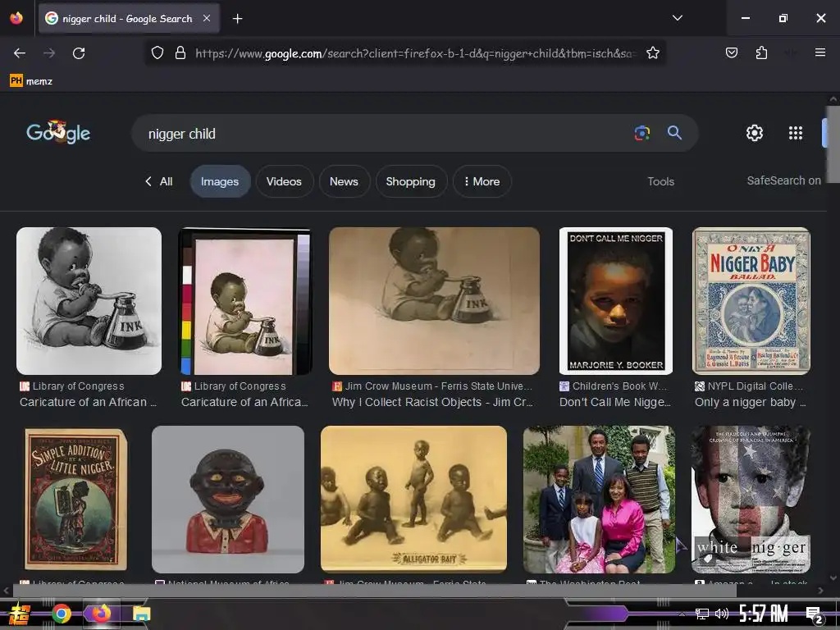Image resolution: width=840 pixels, height=630 pixels.
Task: Open the memz bookmark
Action: (x=31, y=81)
